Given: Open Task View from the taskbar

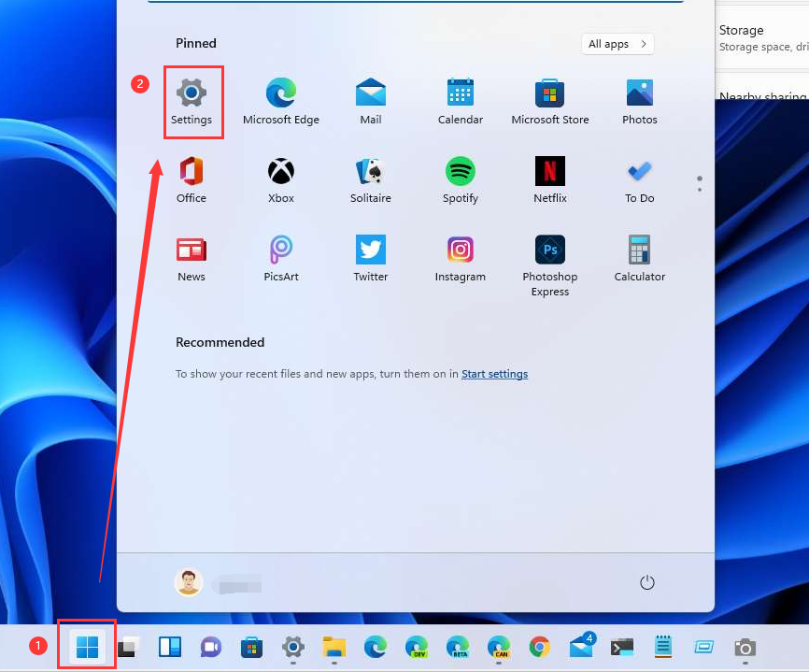Looking at the screenshot, I should [x=129, y=646].
